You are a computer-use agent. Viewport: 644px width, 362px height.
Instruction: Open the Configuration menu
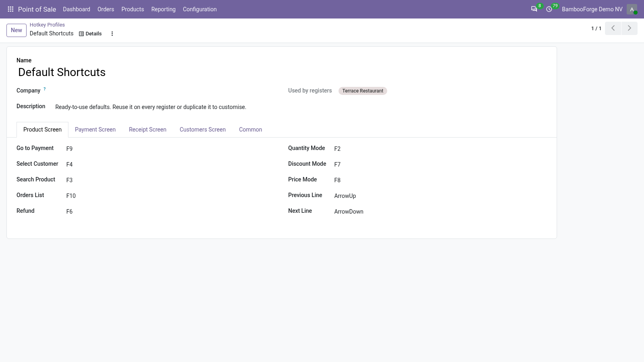point(200,9)
